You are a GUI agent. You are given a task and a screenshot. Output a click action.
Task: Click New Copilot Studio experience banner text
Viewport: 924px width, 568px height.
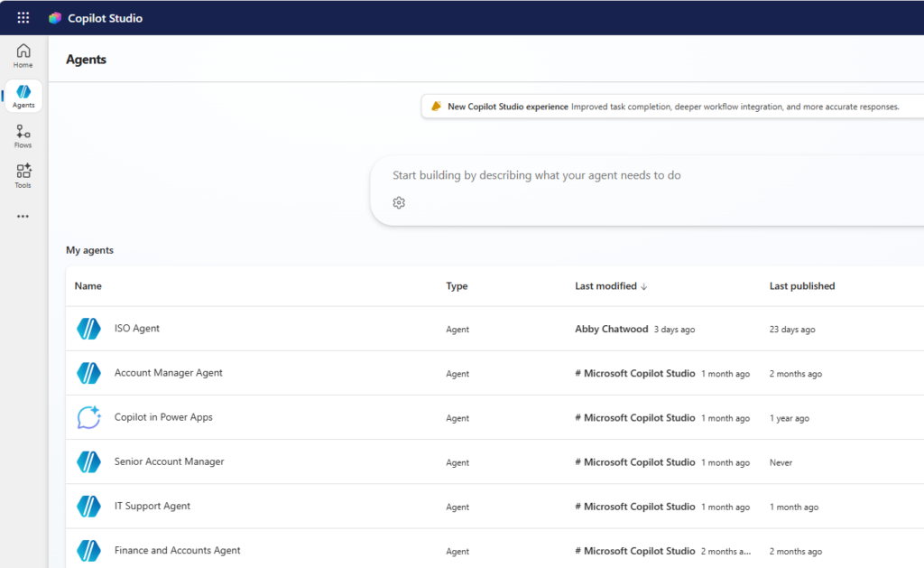pyautogui.click(x=507, y=107)
